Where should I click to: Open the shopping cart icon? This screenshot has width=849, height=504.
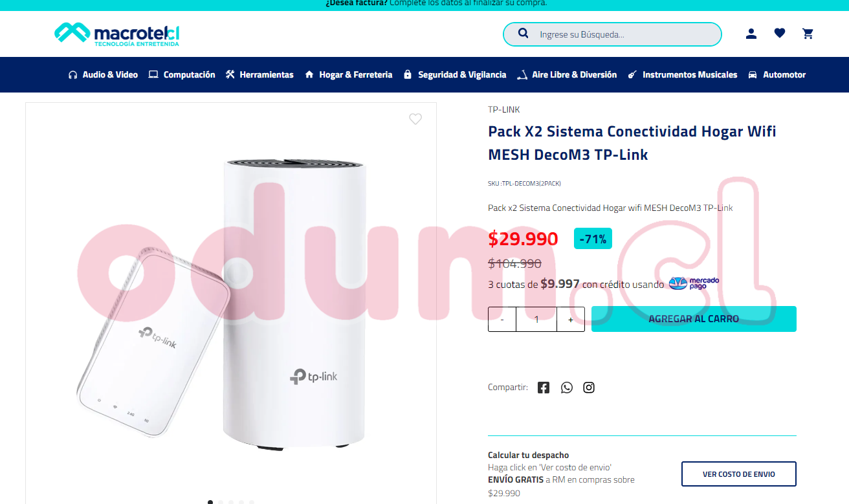[x=808, y=34]
